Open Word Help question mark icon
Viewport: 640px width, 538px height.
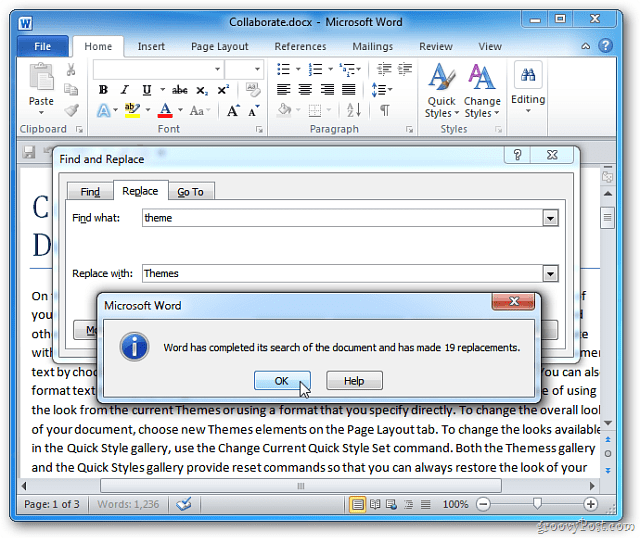click(x=605, y=45)
